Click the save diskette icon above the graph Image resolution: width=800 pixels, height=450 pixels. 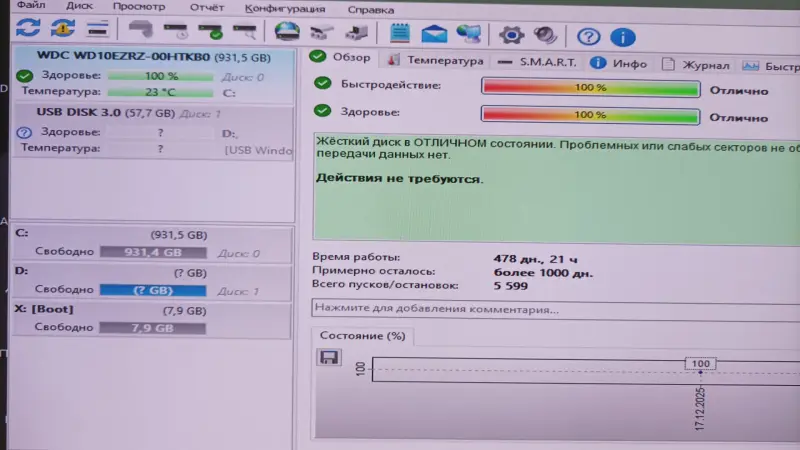[x=329, y=357]
